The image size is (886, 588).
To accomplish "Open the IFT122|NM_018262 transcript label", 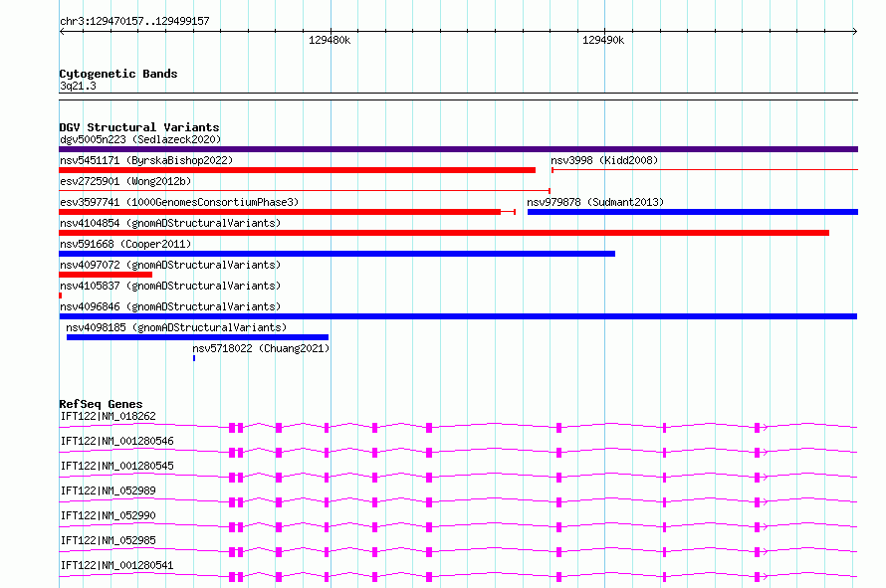I will tap(108, 416).
